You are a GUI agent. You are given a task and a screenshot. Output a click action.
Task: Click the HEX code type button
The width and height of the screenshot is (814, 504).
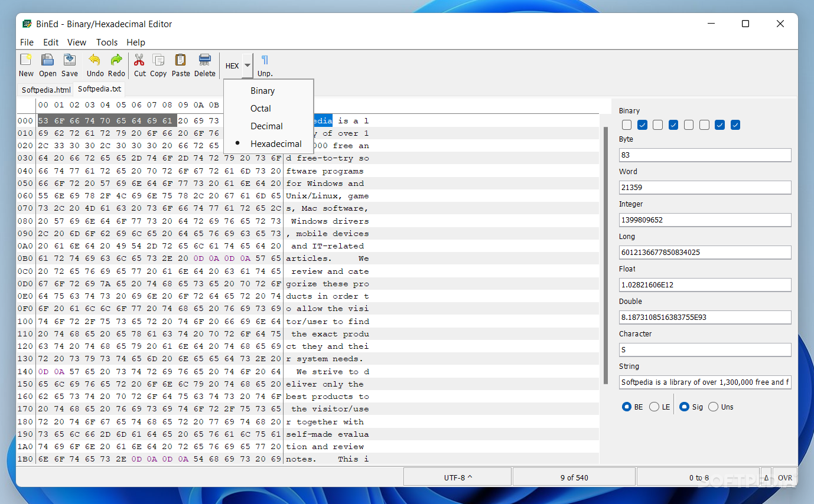tap(232, 66)
